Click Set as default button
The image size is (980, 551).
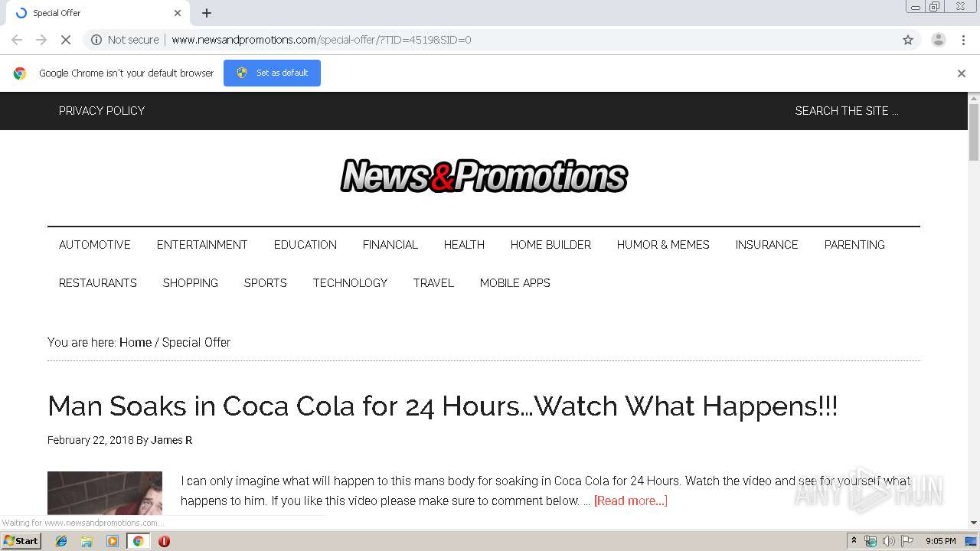pos(272,73)
